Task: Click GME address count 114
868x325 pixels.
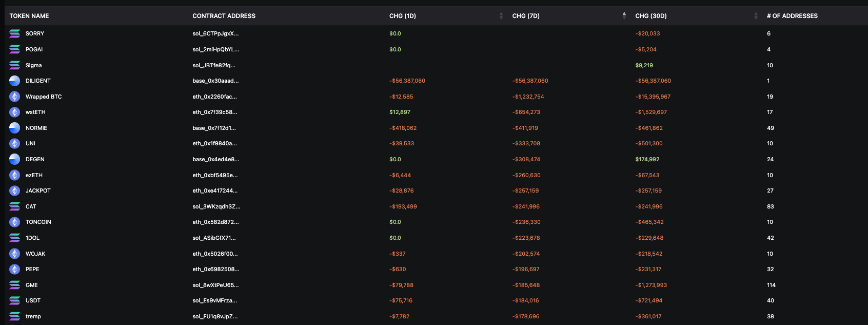Action: (x=771, y=285)
